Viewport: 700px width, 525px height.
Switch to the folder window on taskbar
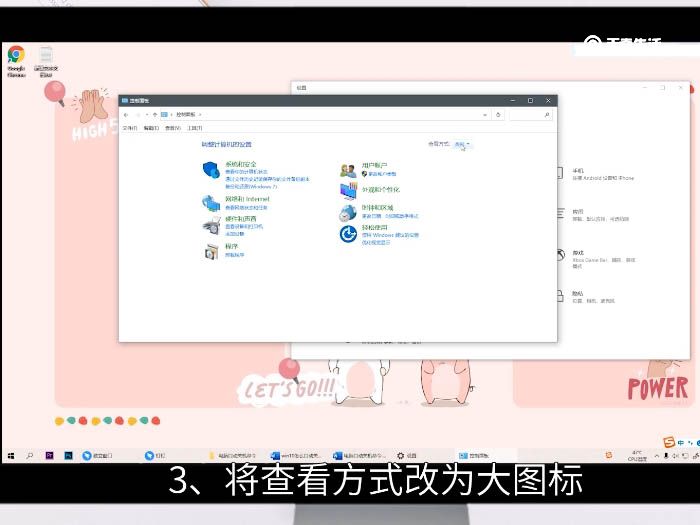(232, 455)
